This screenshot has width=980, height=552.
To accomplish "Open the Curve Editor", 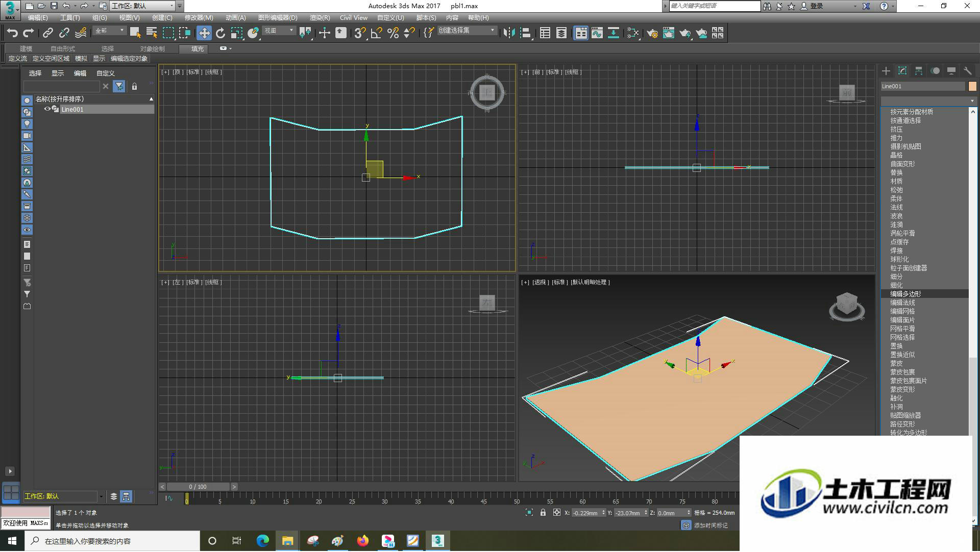I will coord(597,33).
